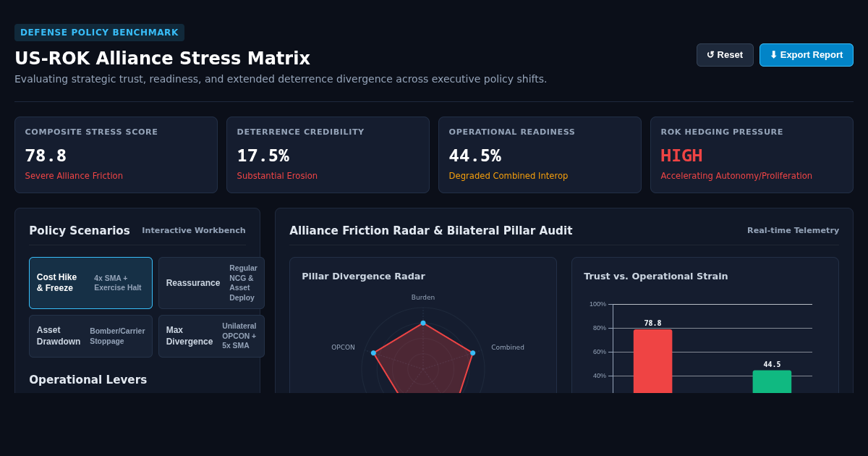Click the Degraded Combined Interop label
Screen dimensions: 868x456
pyautogui.click(x=509, y=176)
